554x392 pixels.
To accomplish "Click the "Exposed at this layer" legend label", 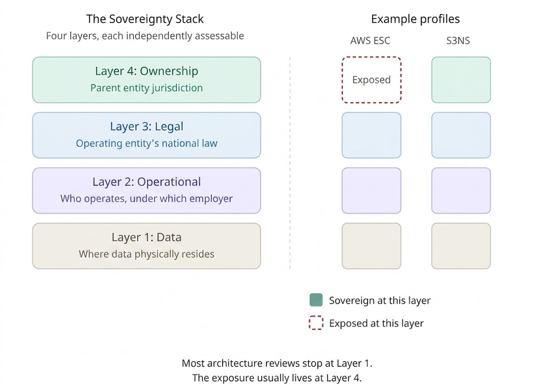I will coord(376,323).
